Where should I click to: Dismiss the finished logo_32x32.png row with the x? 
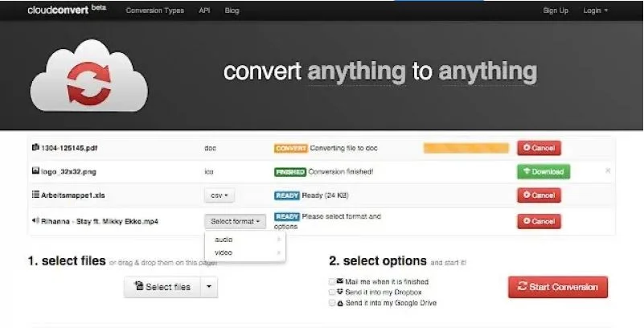point(608,171)
